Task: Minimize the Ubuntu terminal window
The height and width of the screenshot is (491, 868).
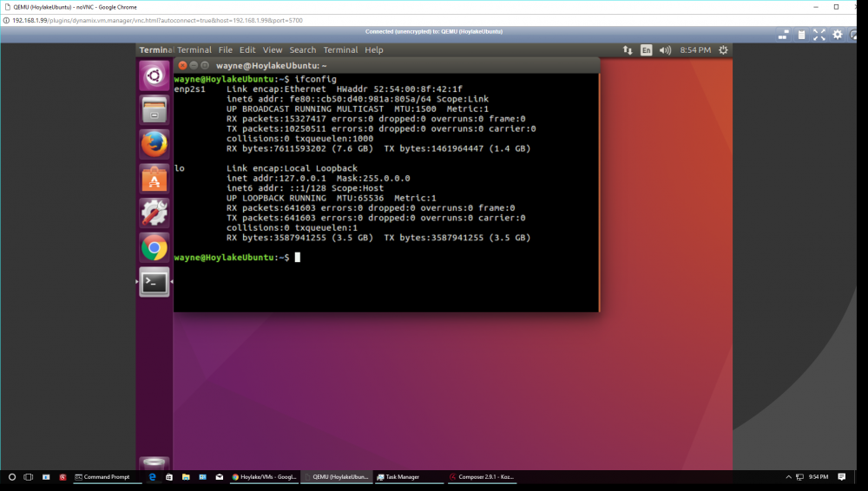Action: click(194, 65)
